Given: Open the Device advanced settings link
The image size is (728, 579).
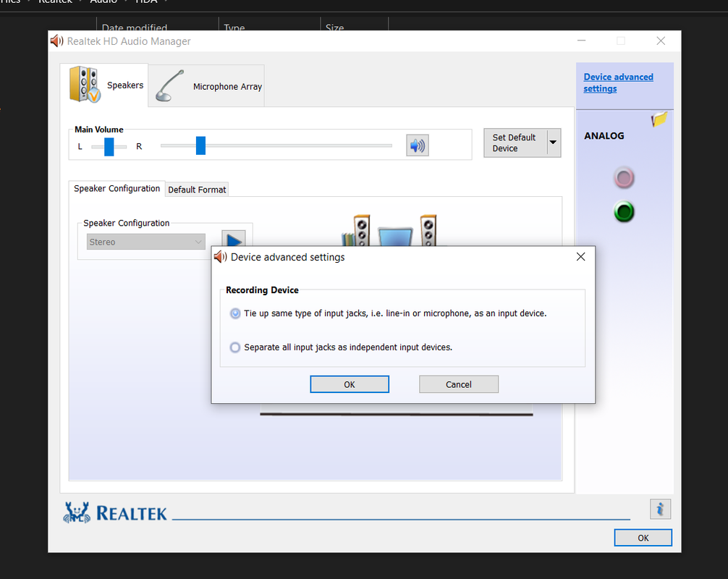Looking at the screenshot, I should 618,83.
